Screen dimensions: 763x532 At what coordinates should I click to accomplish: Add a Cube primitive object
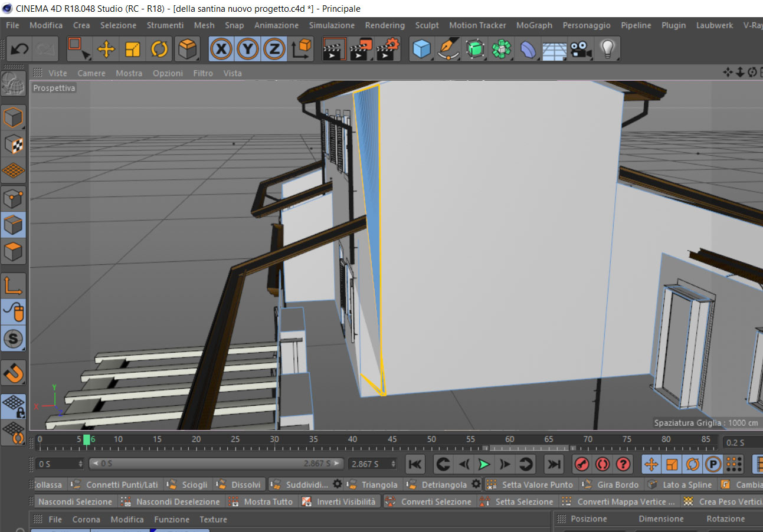click(x=421, y=49)
